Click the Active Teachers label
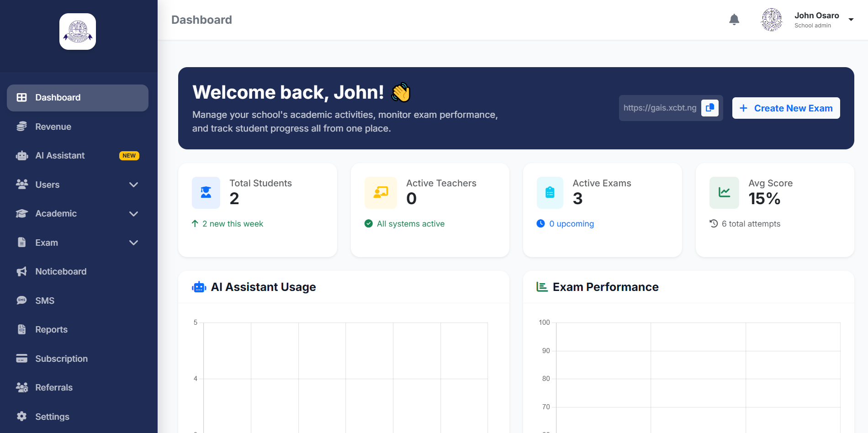The width and height of the screenshot is (868, 433). [x=441, y=183]
